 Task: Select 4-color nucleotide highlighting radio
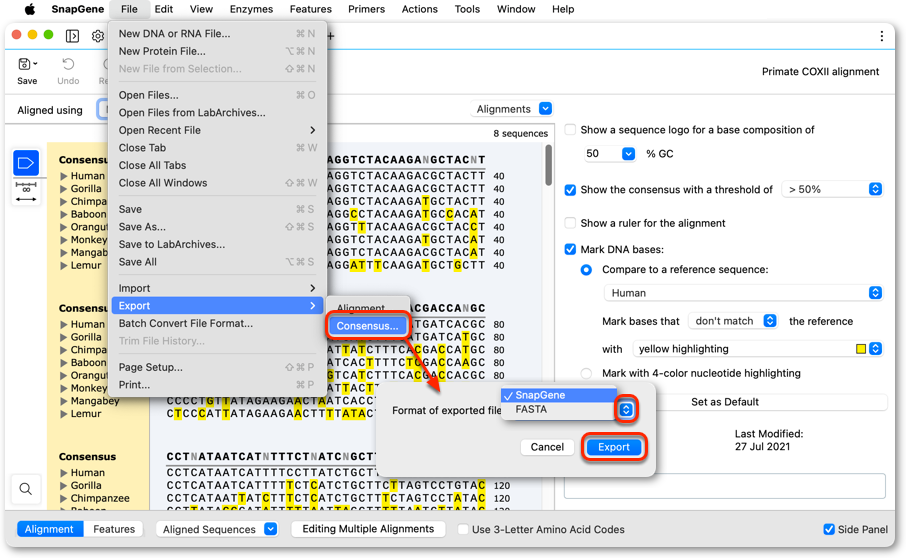[x=586, y=373]
